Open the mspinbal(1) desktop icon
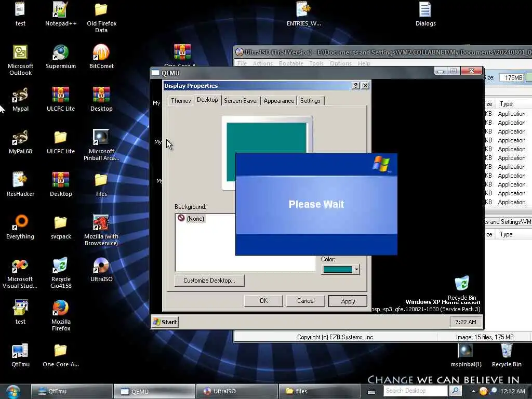This screenshot has width=532, height=399. coord(466,355)
